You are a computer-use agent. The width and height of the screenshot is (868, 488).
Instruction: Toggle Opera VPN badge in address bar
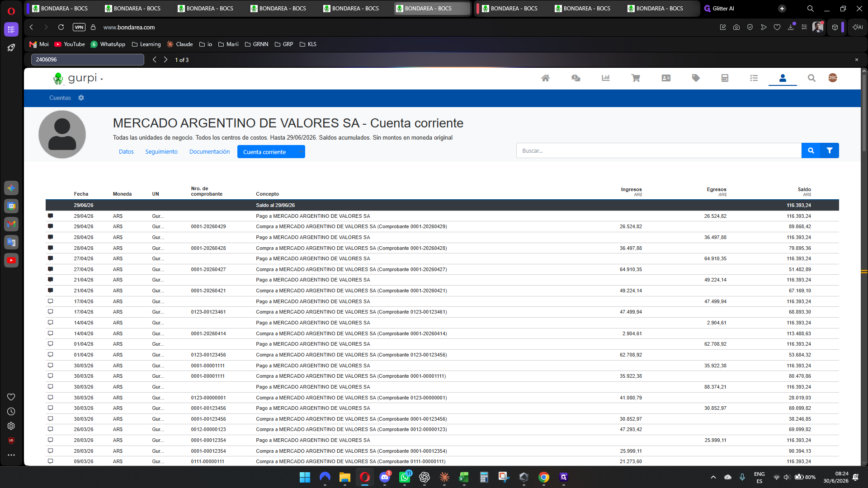[79, 27]
